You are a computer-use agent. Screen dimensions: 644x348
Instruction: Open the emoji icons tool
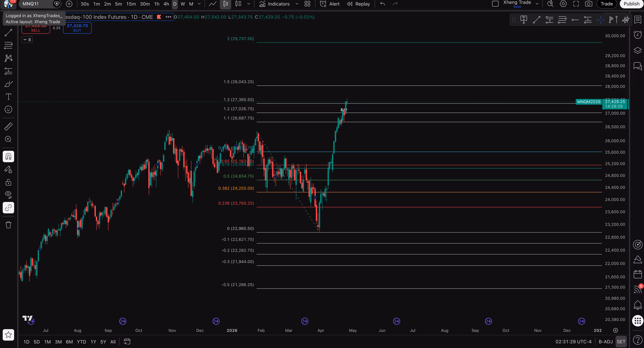click(8, 109)
